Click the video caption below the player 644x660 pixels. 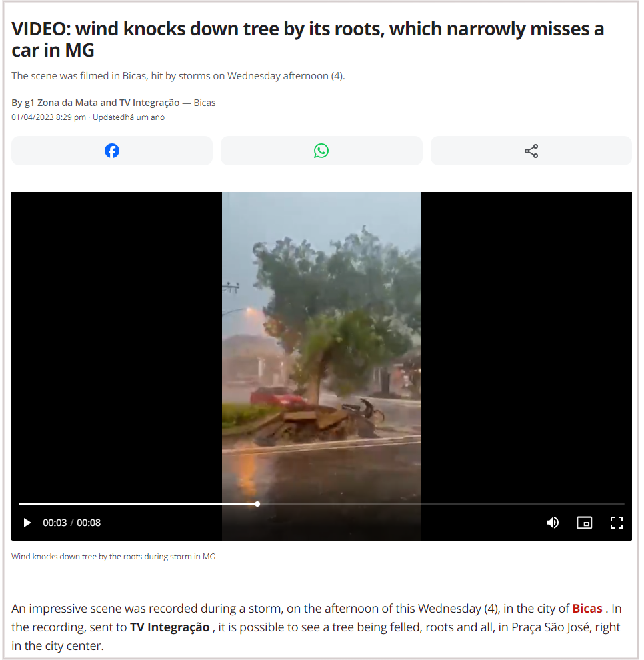(x=113, y=557)
